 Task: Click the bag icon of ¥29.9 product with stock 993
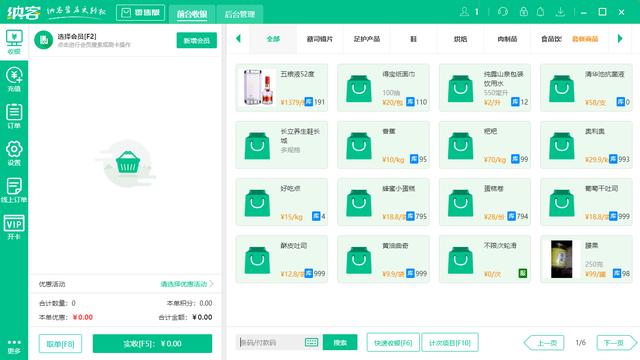click(x=562, y=145)
